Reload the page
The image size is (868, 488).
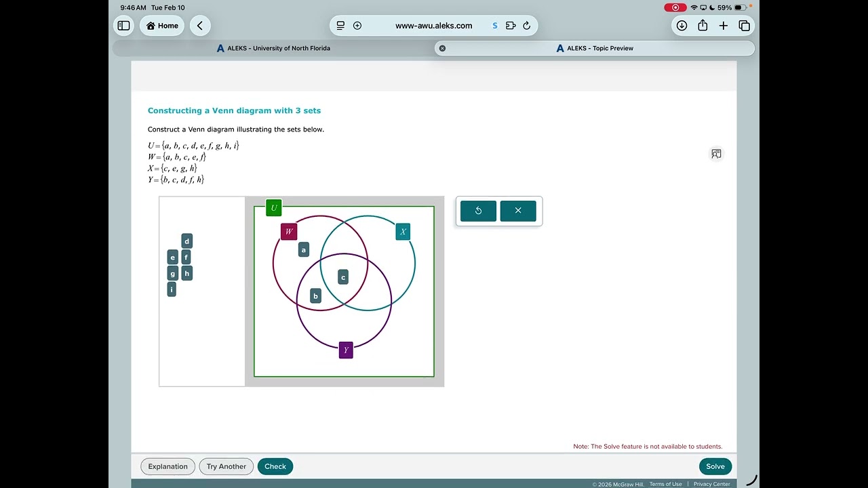[527, 26]
